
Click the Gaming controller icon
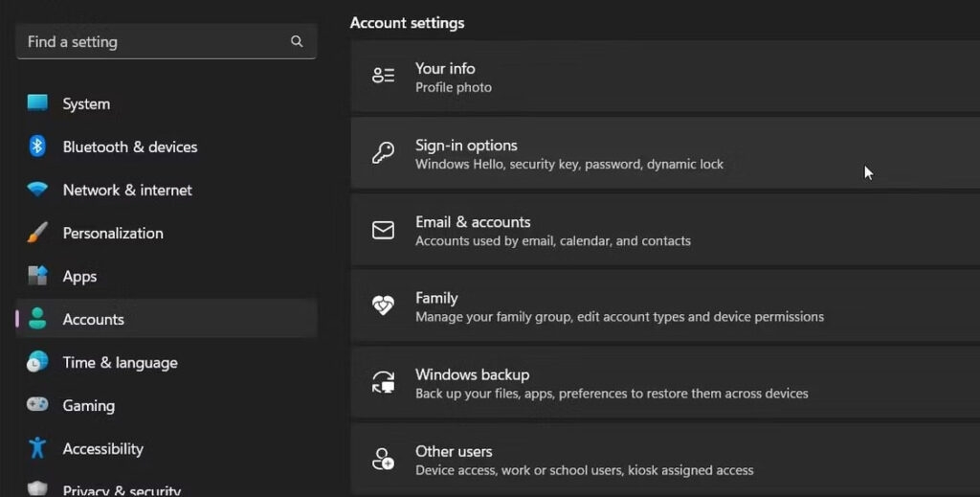point(37,404)
